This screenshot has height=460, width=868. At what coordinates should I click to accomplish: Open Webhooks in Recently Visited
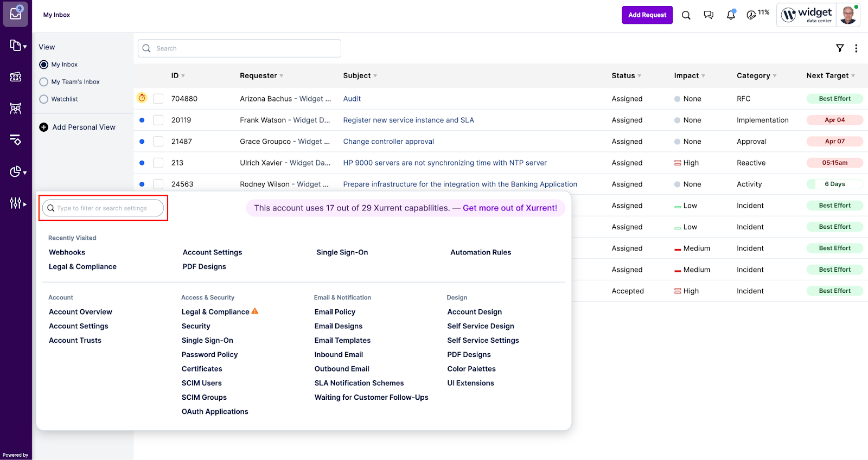tap(67, 252)
